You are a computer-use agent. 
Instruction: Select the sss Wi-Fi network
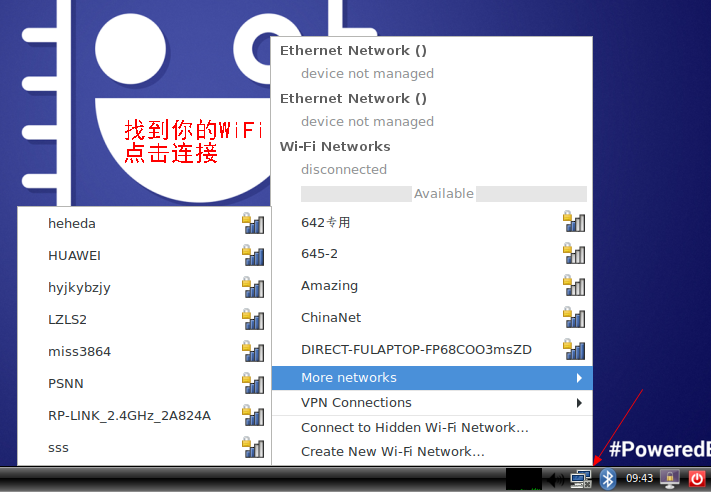click(144, 448)
